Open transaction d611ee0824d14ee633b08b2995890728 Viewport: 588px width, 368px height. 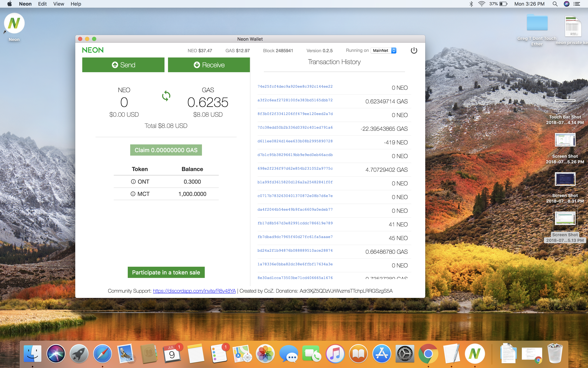point(295,141)
